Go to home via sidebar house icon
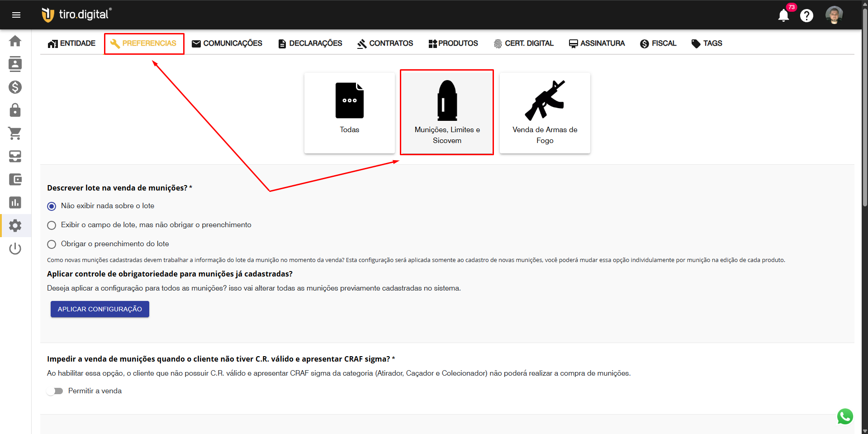This screenshot has height=434, width=868. [x=15, y=41]
